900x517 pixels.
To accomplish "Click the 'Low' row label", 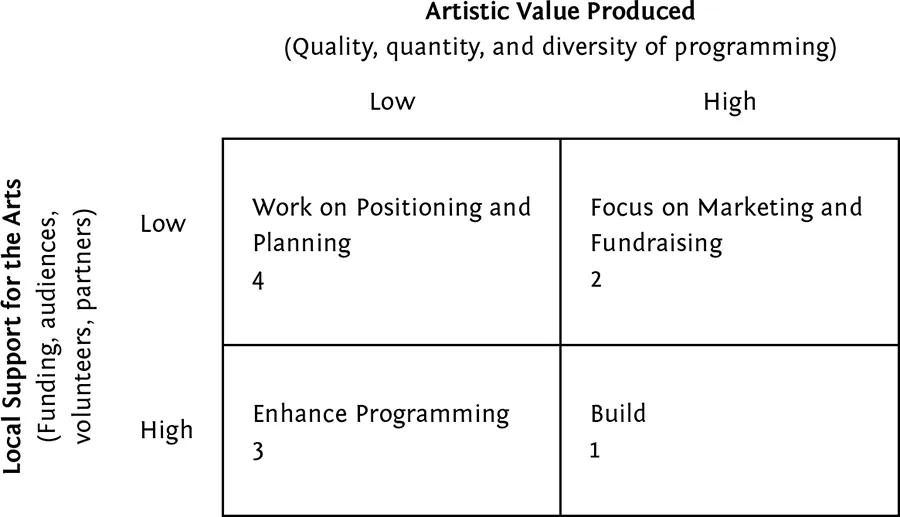I will point(163,223).
